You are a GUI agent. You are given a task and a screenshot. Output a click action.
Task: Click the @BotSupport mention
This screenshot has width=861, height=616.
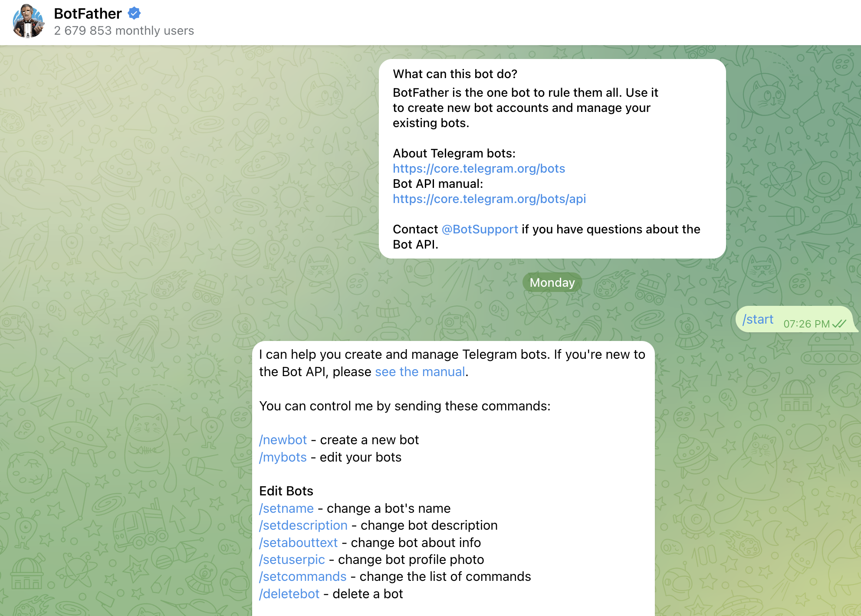pyautogui.click(x=480, y=229)
